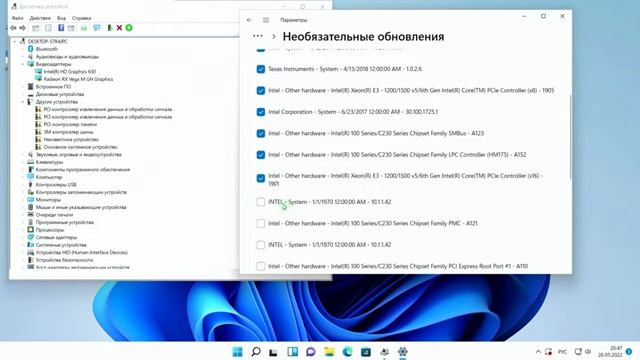This screenshot has width=640, height=360.
Task: Select Radeon RX Vega M GH Graphics
Action: [x=78, y=79]
